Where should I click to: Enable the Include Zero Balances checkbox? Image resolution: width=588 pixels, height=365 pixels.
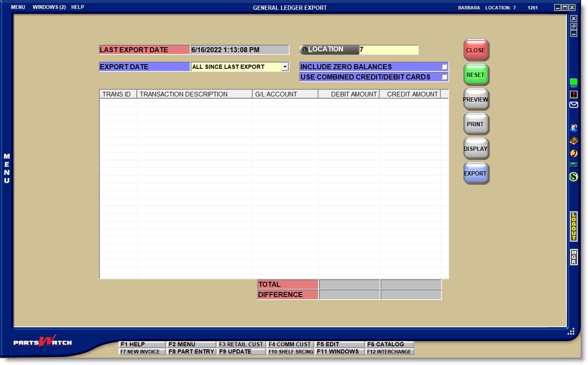tap(444, 67)
